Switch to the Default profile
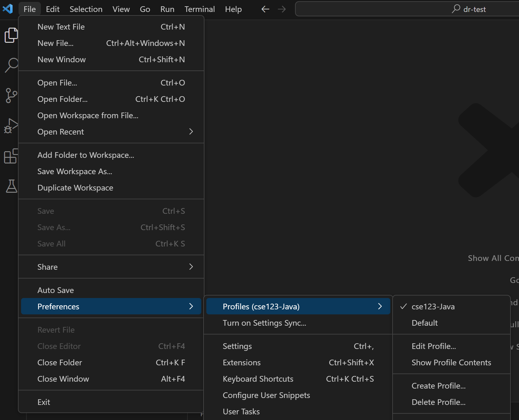Viewport: 519px width, 420px height. (x=424, y=323)
